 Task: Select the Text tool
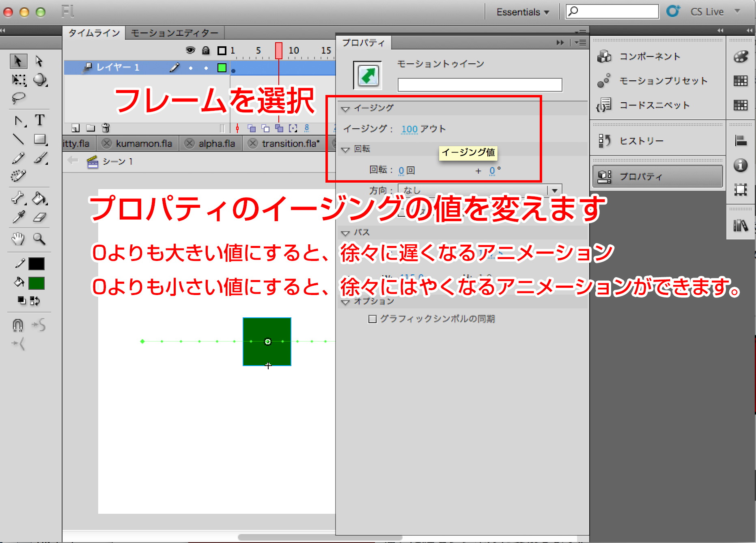[x=39, y=120]
